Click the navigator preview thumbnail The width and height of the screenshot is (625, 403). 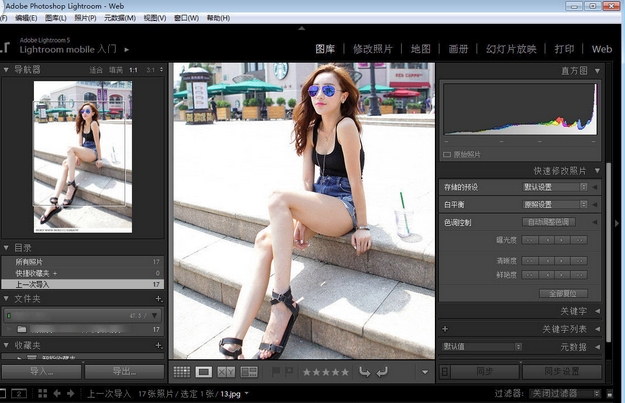[83, 157]
